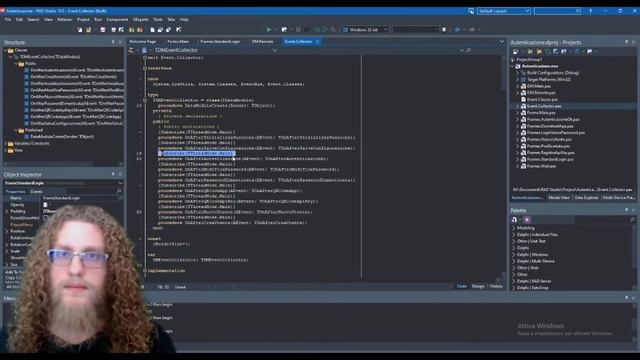
Task: Click the Help question mark in title bar
Action: pyautogui.click(x=590, y=11)
